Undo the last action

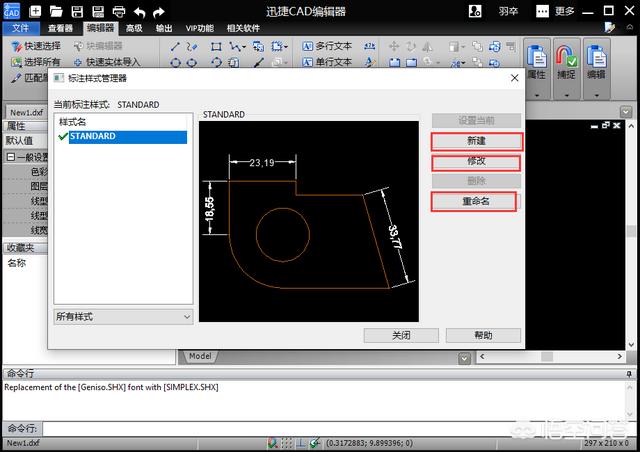click(140, 12)
